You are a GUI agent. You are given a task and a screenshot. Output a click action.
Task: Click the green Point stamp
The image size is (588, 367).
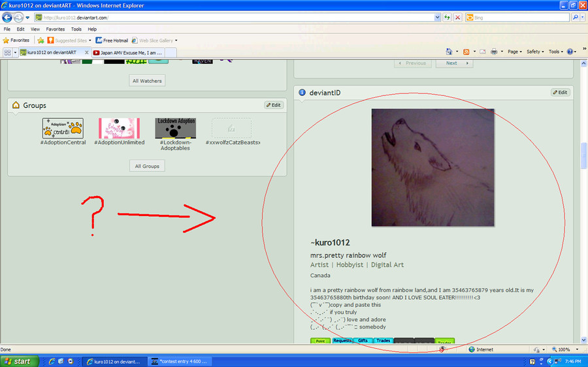pyautogui.click(x=320, y=341)
